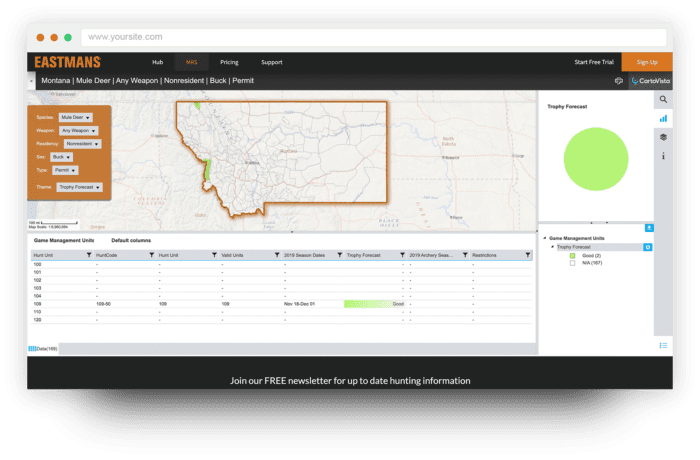This screenshot has width=700, height=460.
Task: Open the info panel icon
Action: pos(663,156)
